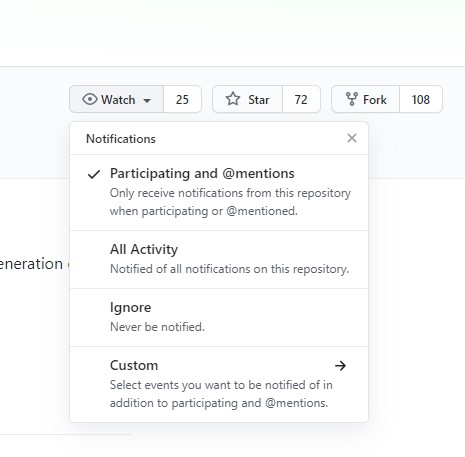The height and width of the screenshot is (457, 465).
Task: Click the eye icon on Watch button
Action: pos(90,99)
